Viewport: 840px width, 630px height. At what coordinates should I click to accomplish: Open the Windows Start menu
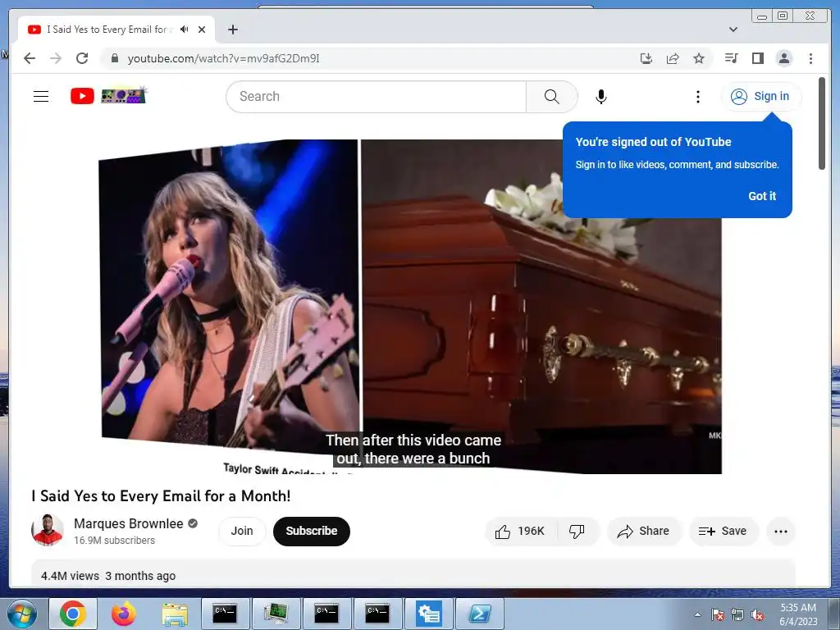pos(21,614)
